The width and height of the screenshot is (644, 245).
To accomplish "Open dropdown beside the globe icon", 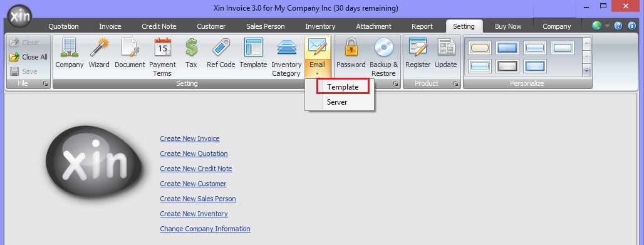I will pos(608,26).
